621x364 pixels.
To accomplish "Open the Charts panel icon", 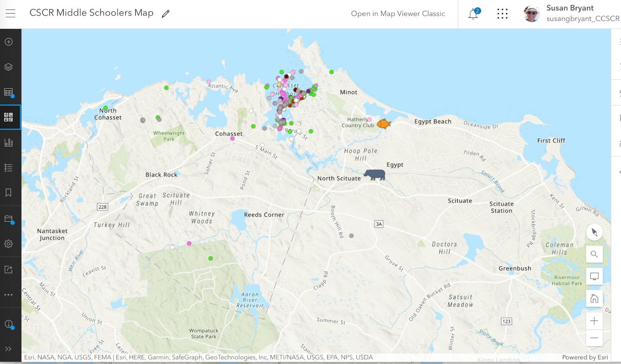I will [9, 142].
